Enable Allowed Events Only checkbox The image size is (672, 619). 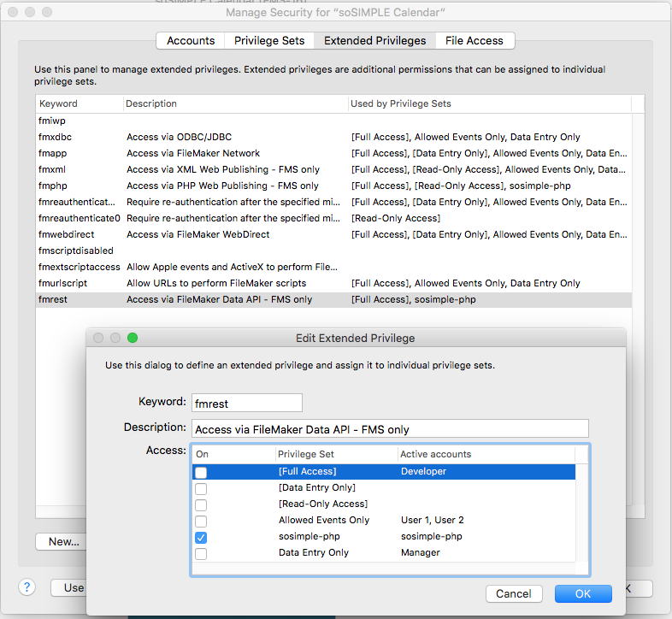click(x=201, y=521)
